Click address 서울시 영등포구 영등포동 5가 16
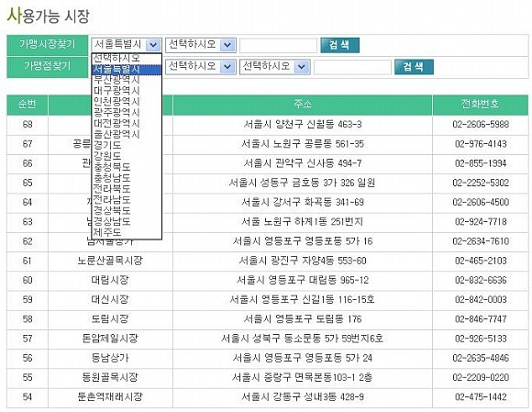 (x=303, y=241)
